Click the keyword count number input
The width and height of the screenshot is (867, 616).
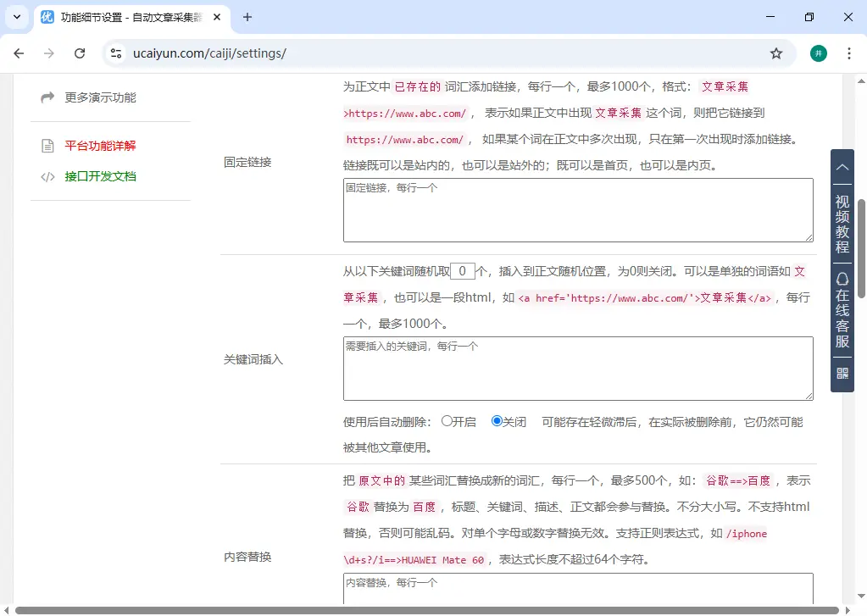click(x=462, y=270)
